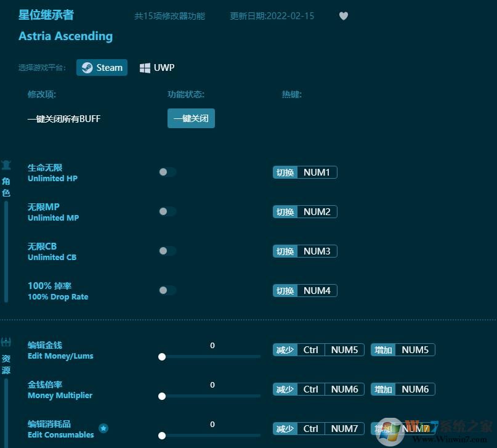
Task: Click the 切换 NUM4 hotkey button
Action: tap(304, 290)
